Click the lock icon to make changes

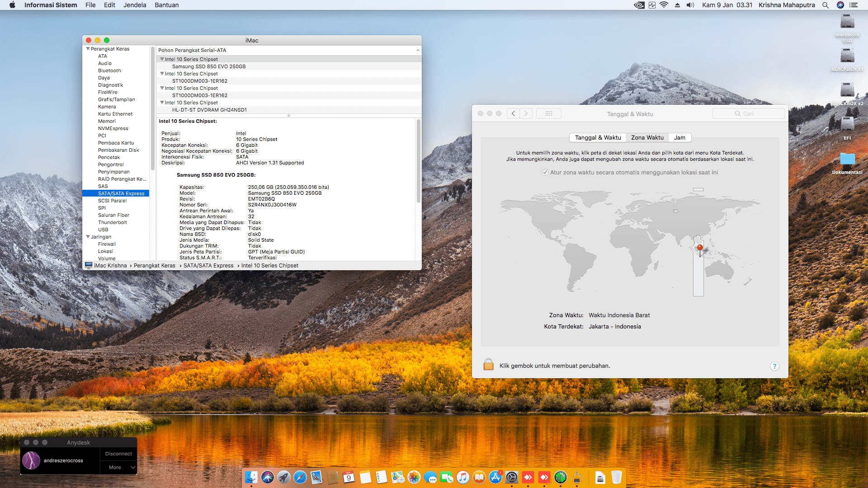488,365
